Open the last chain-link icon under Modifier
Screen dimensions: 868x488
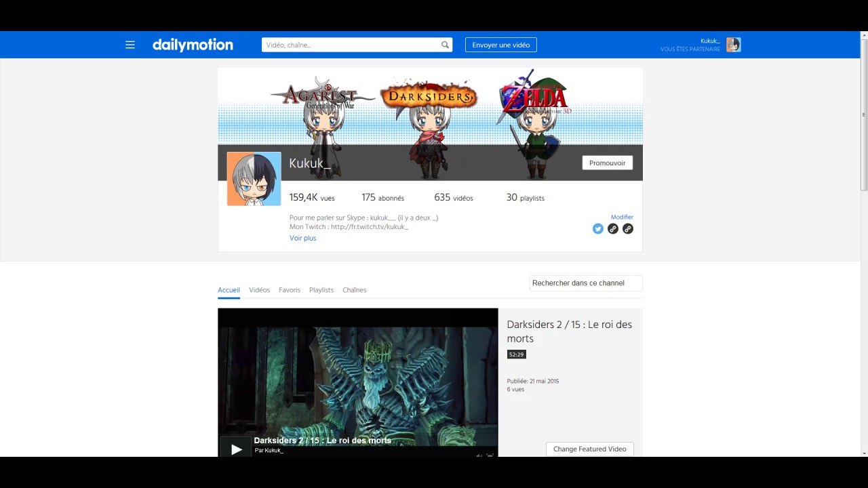click(x=628, y=229)
